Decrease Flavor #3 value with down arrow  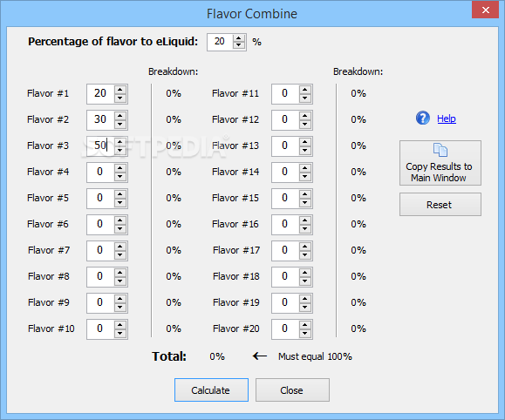[x=120, y=151]
